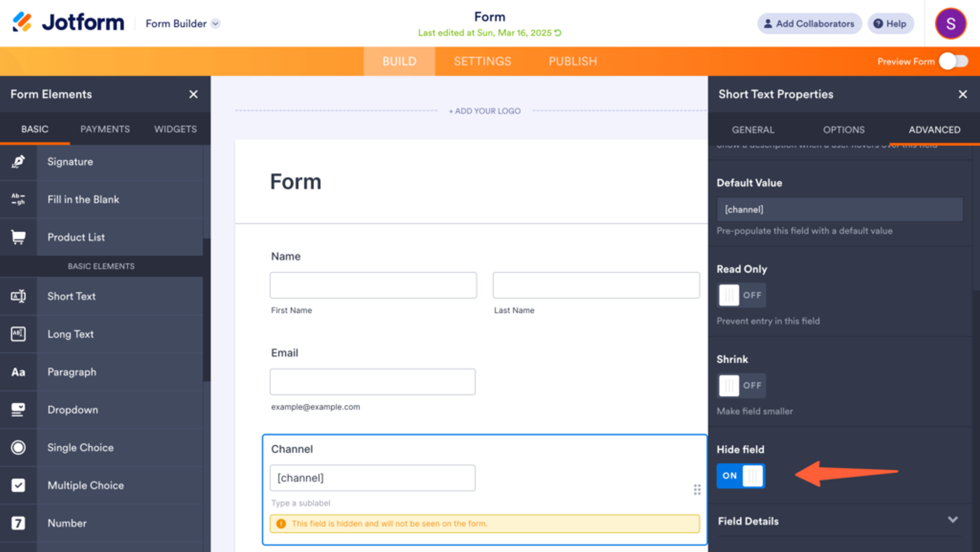
Task: Select the Long Text element icon
Action: (x=18, y=334)
